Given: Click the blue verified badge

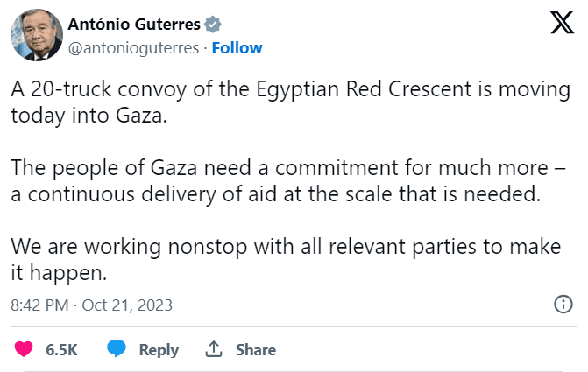Looking at the screenshot, I should click(212, 25).
